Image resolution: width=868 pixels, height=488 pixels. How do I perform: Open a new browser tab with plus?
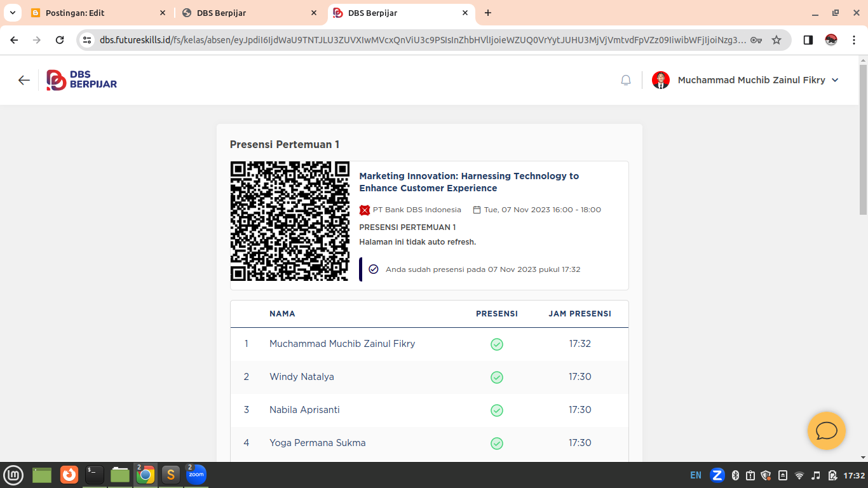click(488, 13)
